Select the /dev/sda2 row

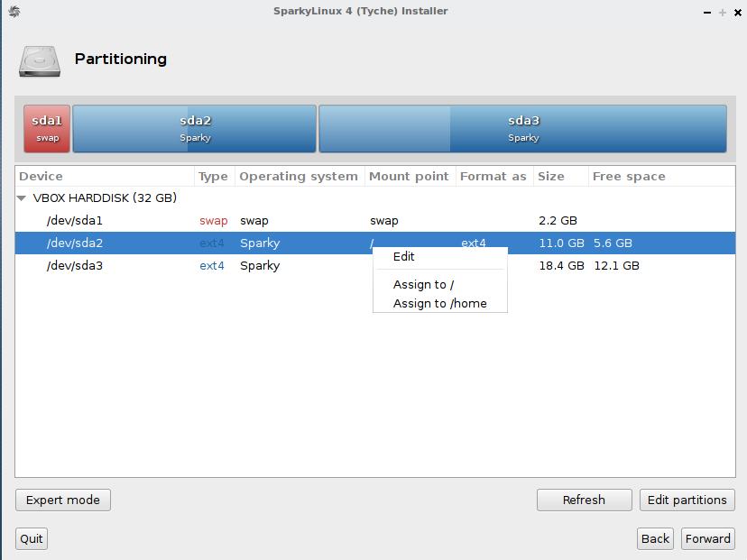point(375,243)
